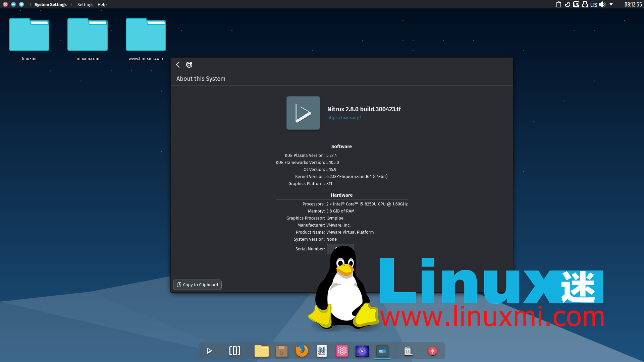Click the System Settings toggle icon in dock
This screenshot has height=362, width=644.
[382, 351]
